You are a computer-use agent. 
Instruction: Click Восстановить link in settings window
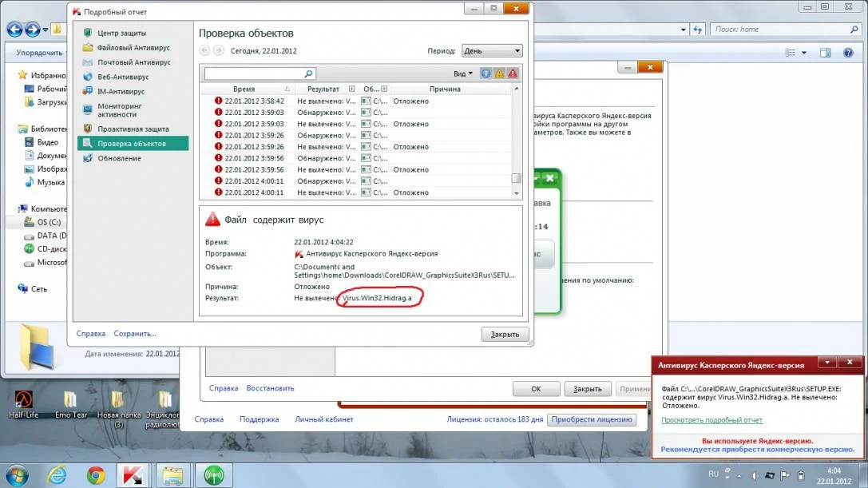pos(270,388)
